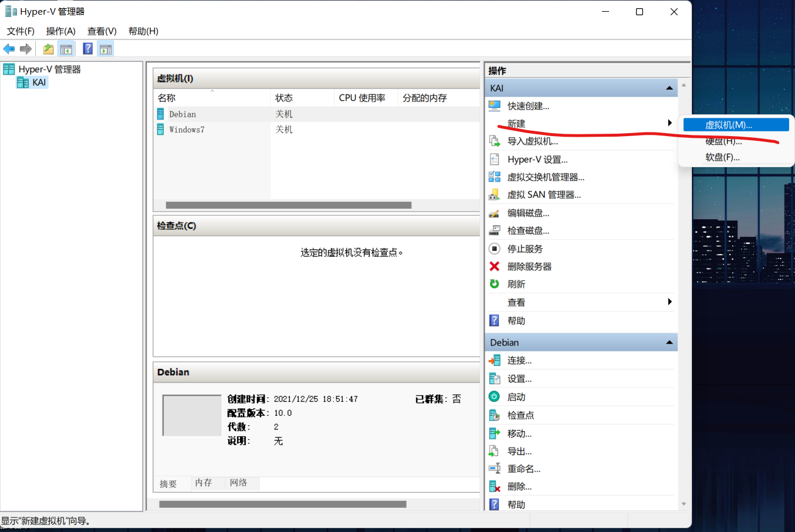The height and width of the screenshot is (532, 795).
Task: Open the 查看 (View) submenu arrow
Action: [x=669, y=302]
